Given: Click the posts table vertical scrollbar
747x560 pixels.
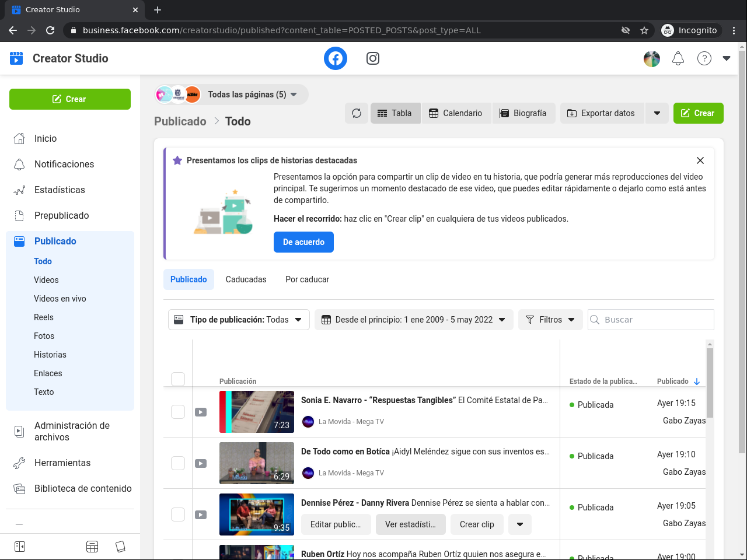Looking at the screenshot, I should (x=710, y=382).
